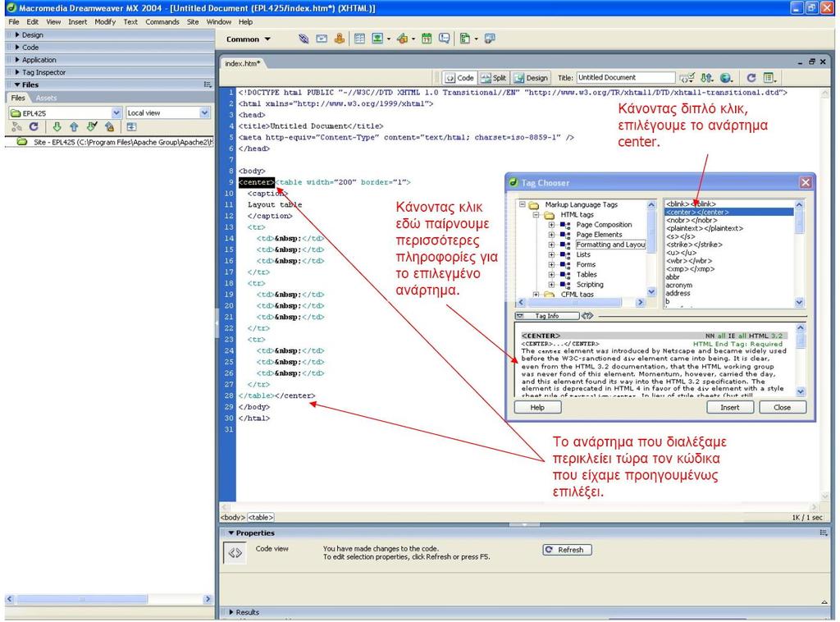
Task: Click the Refresh Design View icon
Action: click(x=751, y=78)
